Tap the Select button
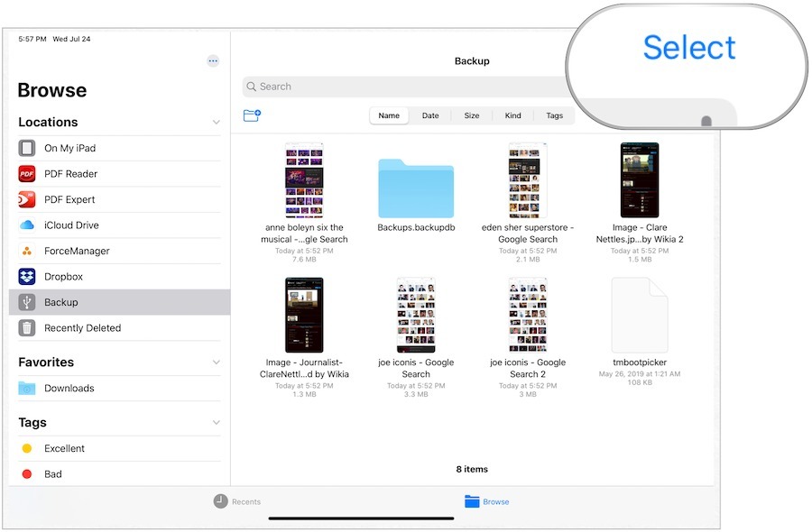Image resolution: width=812 pixels, height=532 pixels. click(688, 48)
